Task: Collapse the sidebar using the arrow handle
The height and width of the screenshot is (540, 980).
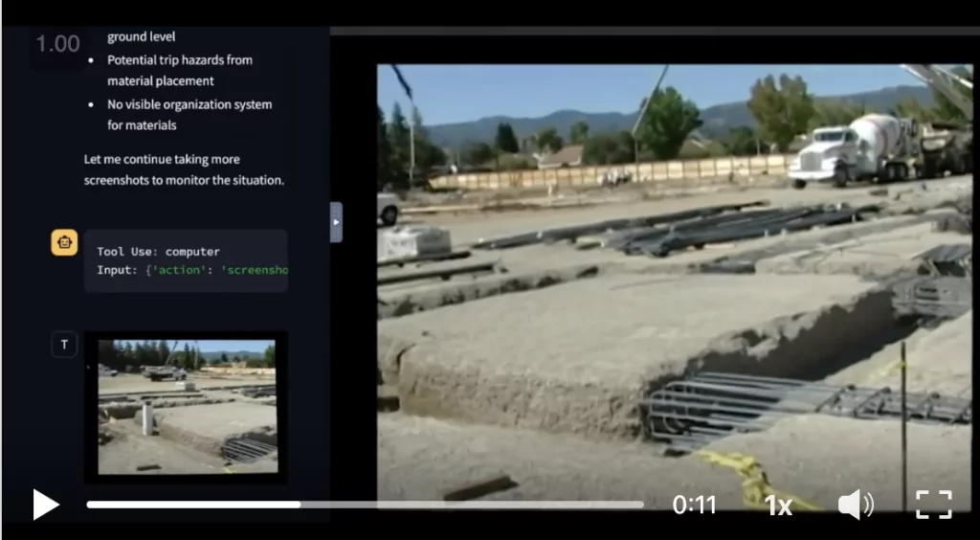Action: (x=336, y=222)
